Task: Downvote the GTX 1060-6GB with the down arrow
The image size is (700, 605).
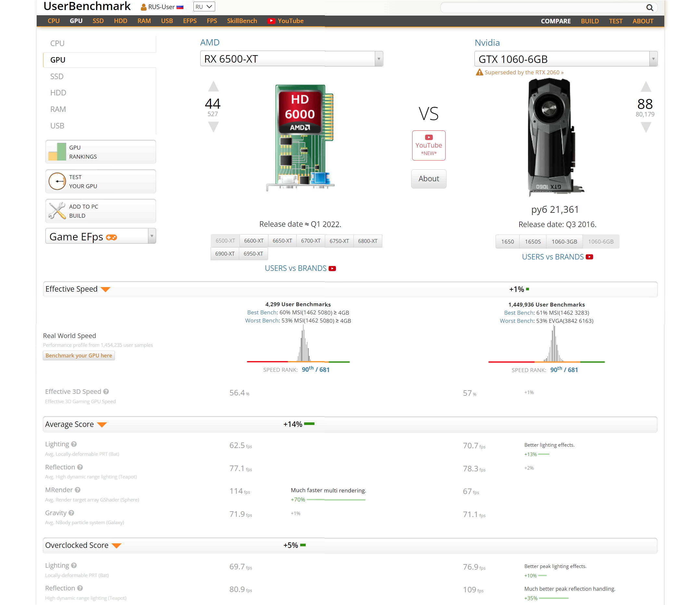Action: coord(645,127)
